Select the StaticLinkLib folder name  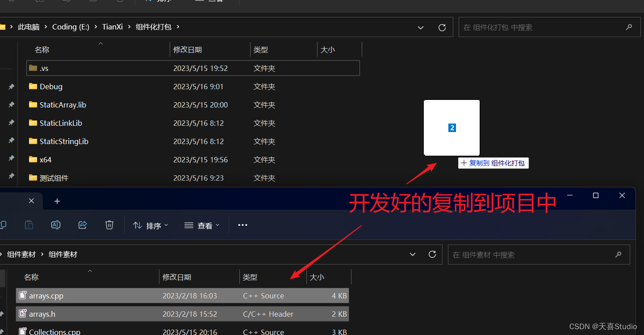(61, 123)
